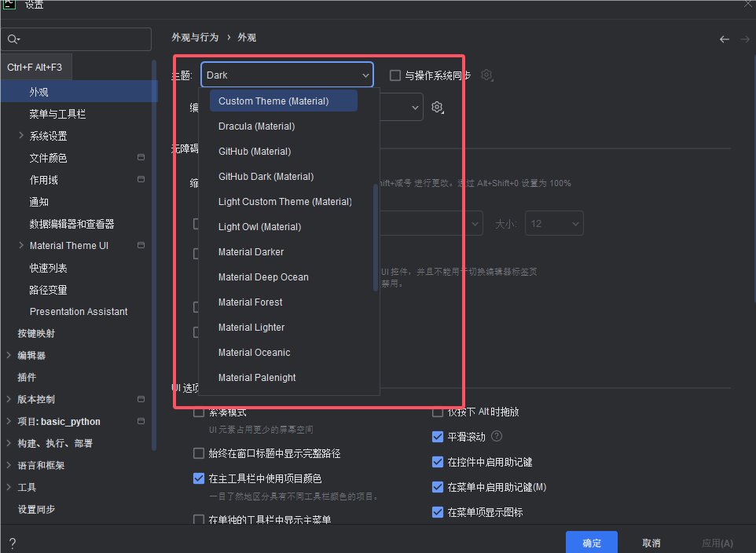Click the project-level icon beside 作用域
The image size is (756, 553).
pos(141,179)
